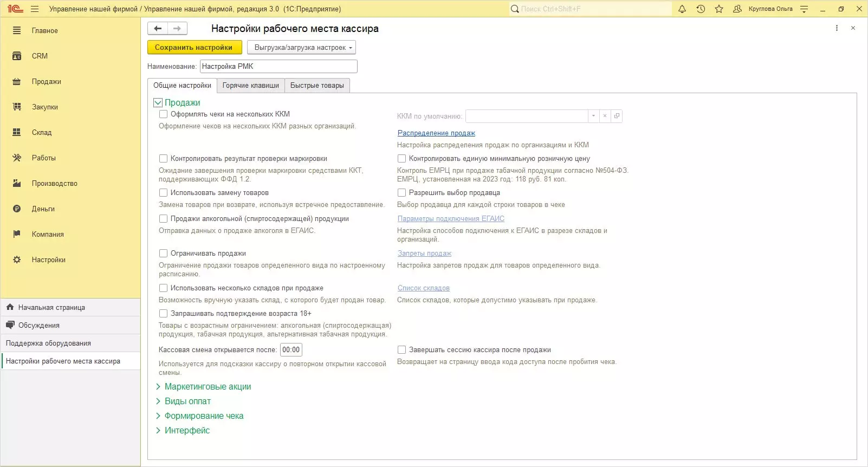Open the 1C main menu hamburger icon
The height and width of the screenshot is (467, 868).
35,9
